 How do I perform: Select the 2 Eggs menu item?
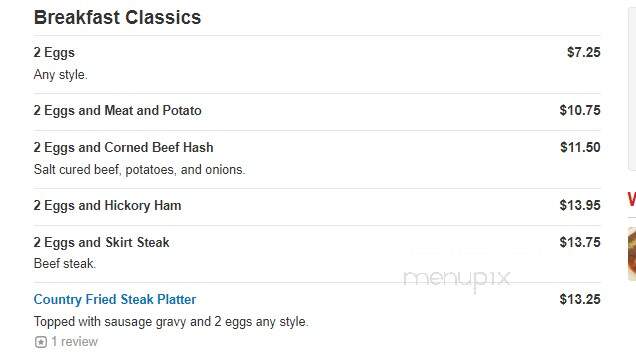[54, 53]
